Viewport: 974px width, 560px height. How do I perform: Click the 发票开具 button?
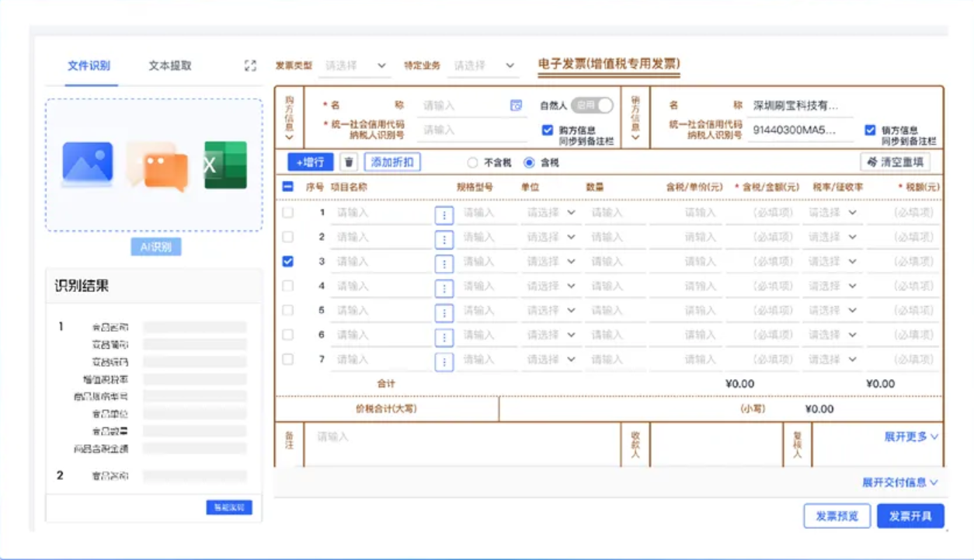pyautogui.click(x=910, y=517)
